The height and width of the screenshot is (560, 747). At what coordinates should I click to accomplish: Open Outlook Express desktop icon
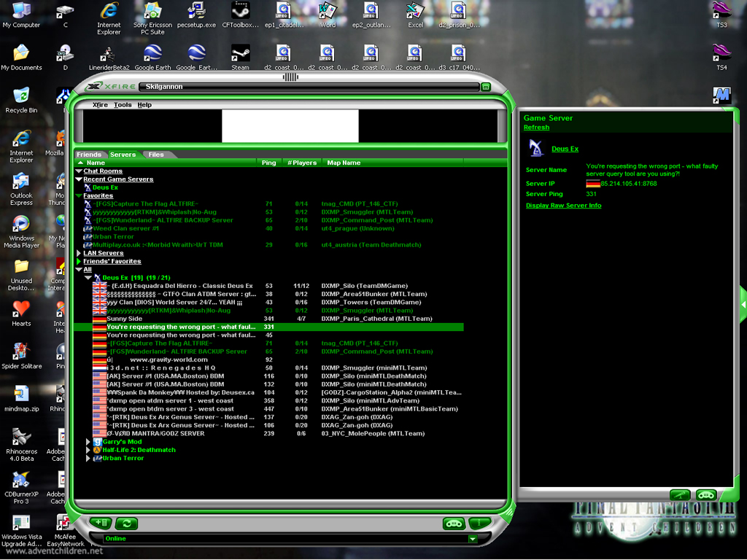21,189
